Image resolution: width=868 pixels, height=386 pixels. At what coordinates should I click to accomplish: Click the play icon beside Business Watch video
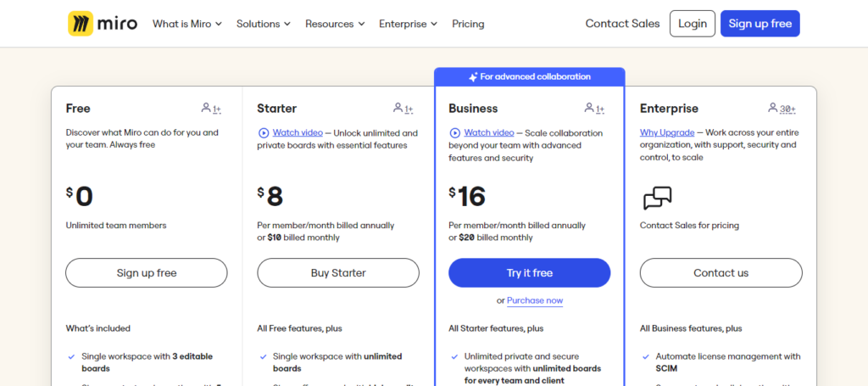coord(455,133)
